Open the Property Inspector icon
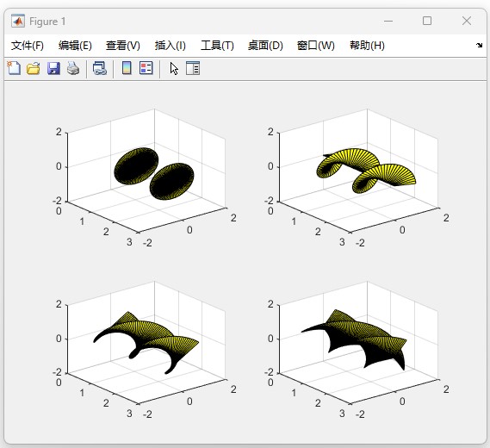Image resolution: width=490 pixels, height=448 pixels. (x=193, y=68)
